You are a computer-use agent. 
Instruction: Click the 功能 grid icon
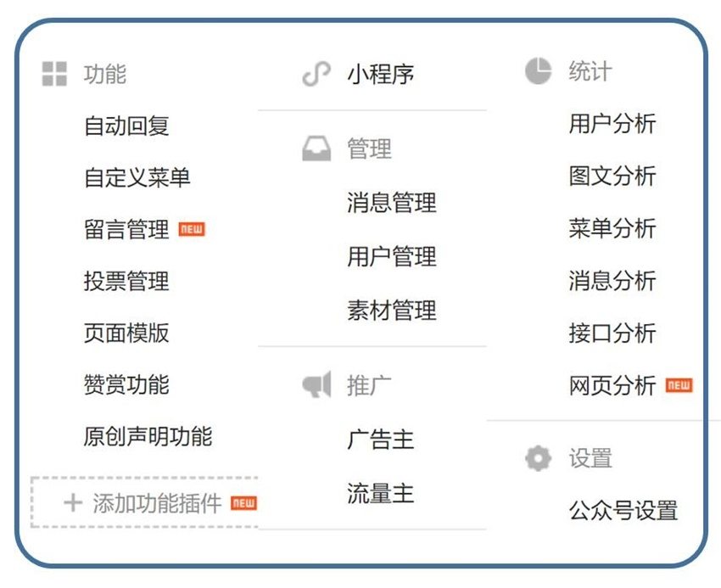[54, 74]
